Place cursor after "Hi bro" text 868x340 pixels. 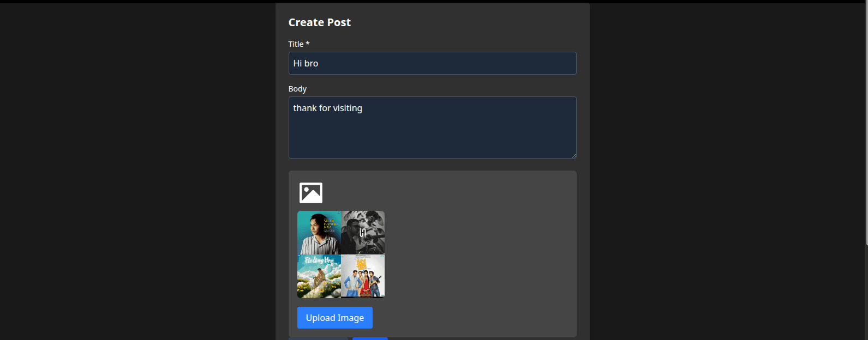319,63
